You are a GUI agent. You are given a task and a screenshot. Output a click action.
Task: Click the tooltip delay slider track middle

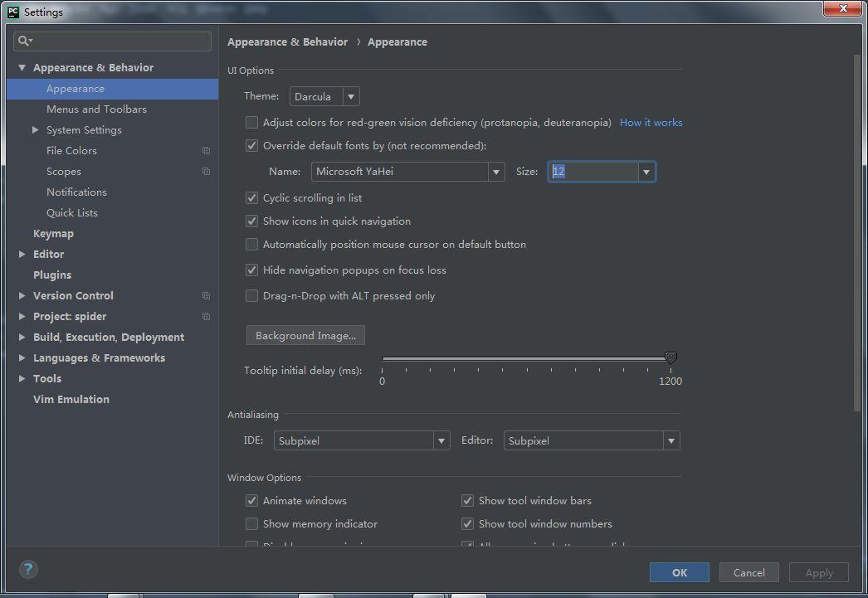pos(526,358)
